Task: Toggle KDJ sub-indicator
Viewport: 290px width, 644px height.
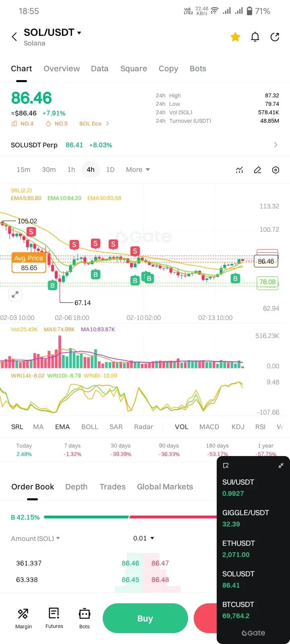Action: coord(238,427)
